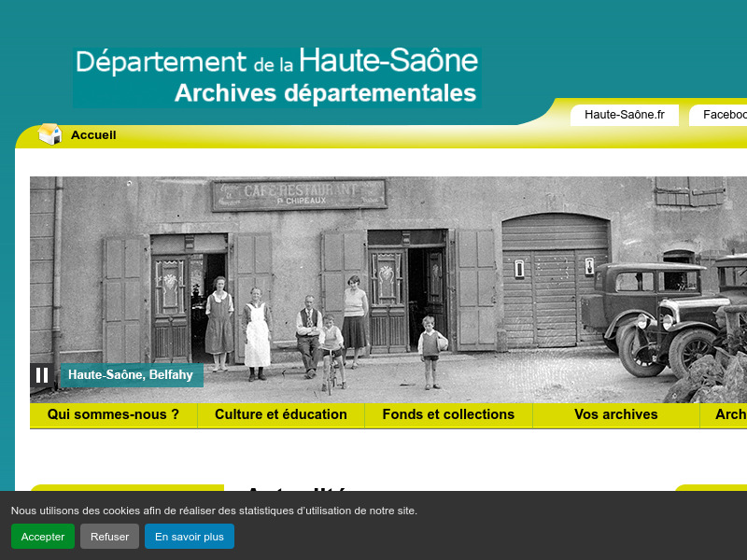Click the café restaurant banner photograph
Image resolution: width=747 pixels, height=560 pixels.
pyautogui.click(x=373, y=280)
